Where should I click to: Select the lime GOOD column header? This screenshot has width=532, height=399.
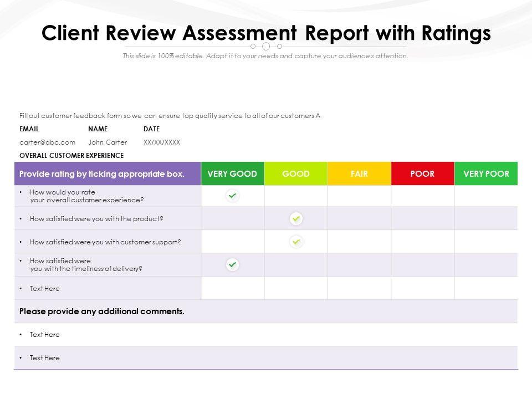click(296, 173)
